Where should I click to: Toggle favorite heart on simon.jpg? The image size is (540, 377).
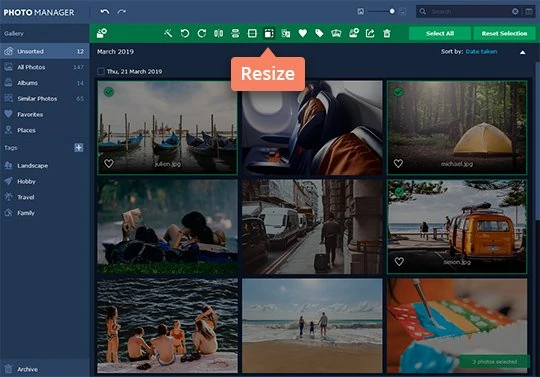[x=399, y=262]
